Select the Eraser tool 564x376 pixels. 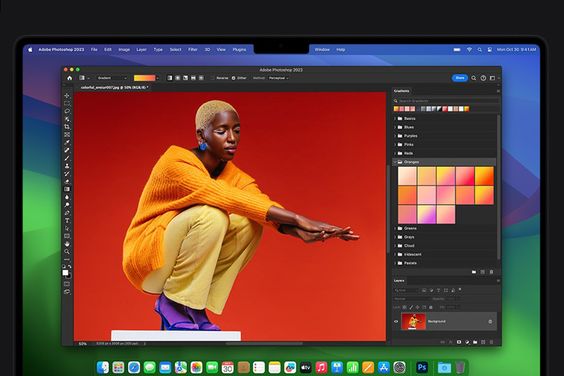tap(67, 181)
